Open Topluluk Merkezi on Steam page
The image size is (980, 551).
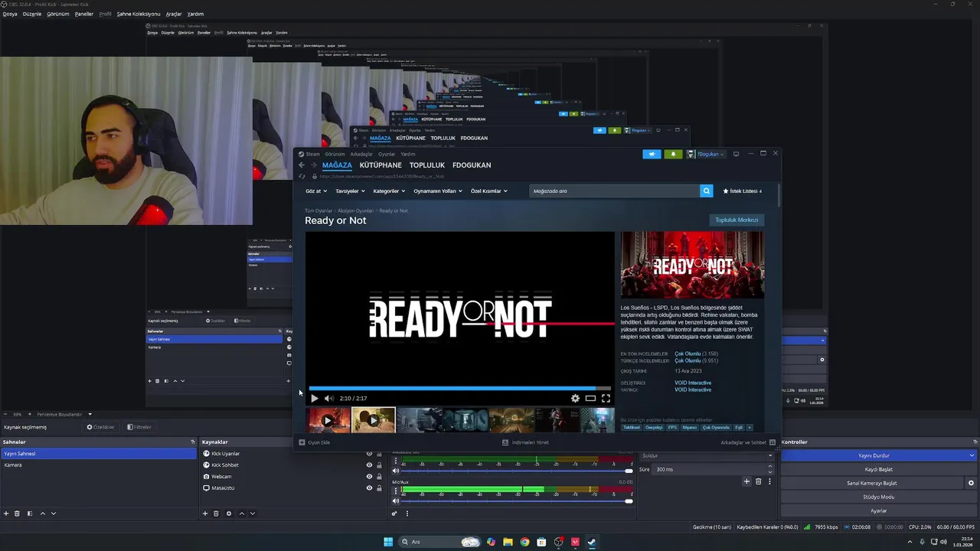click(737, 220)
